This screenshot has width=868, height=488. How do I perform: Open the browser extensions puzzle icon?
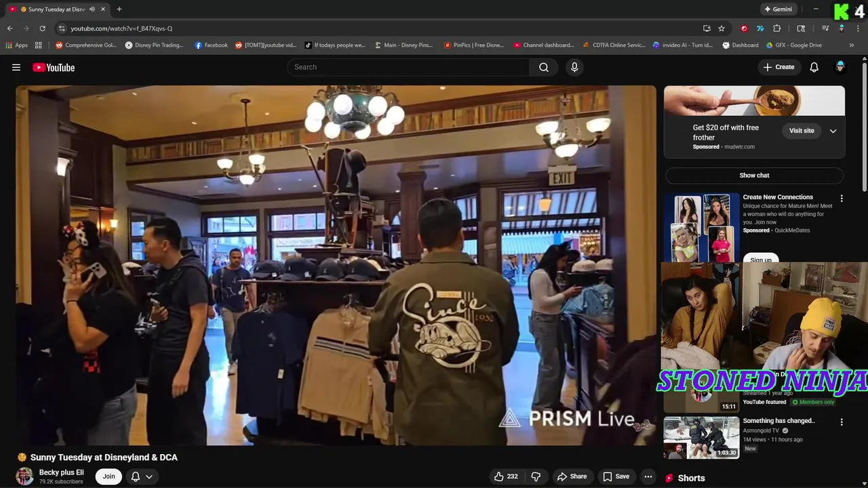point(777,28)
